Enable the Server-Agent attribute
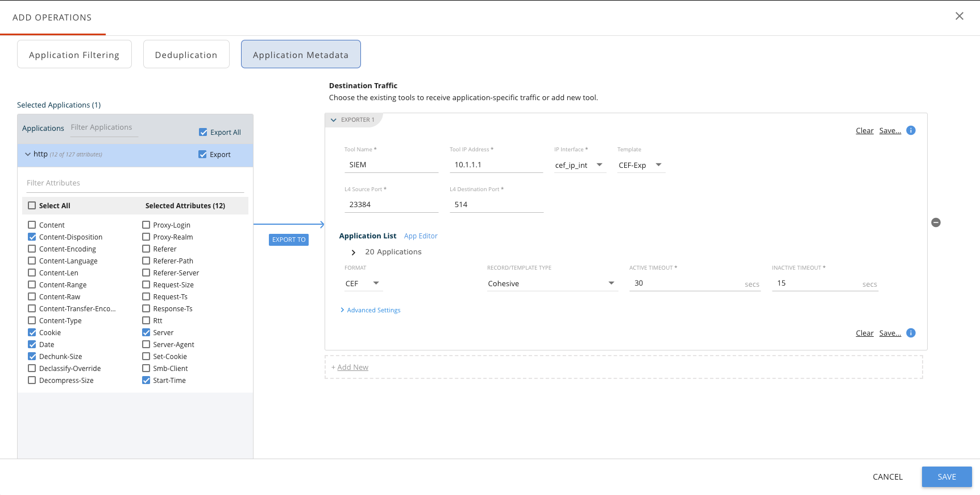The image size is (980, 495). click(146, 344)
